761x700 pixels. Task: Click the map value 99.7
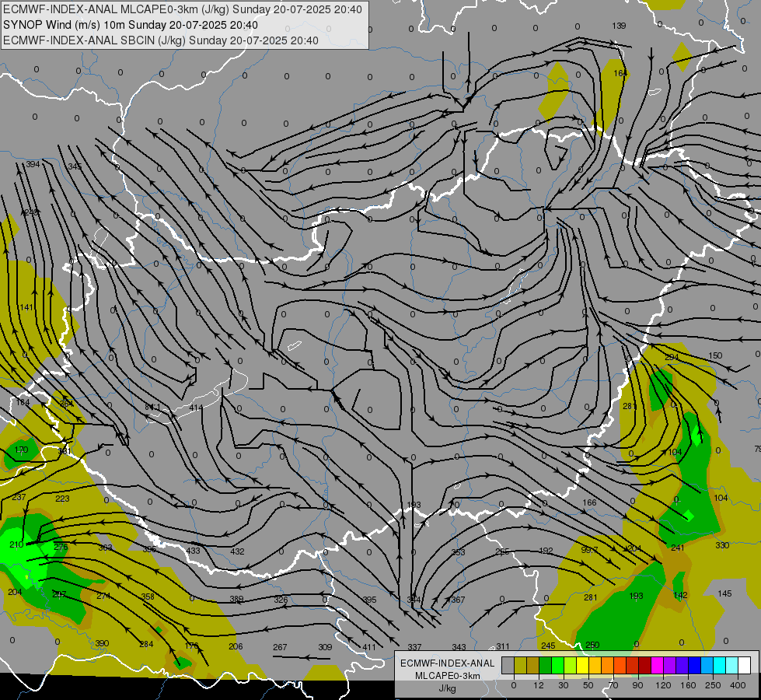590,549
